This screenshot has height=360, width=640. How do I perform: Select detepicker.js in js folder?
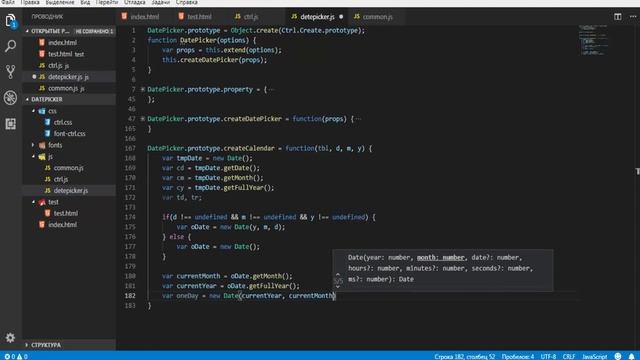pyautogui.click(x=69, y=191)
